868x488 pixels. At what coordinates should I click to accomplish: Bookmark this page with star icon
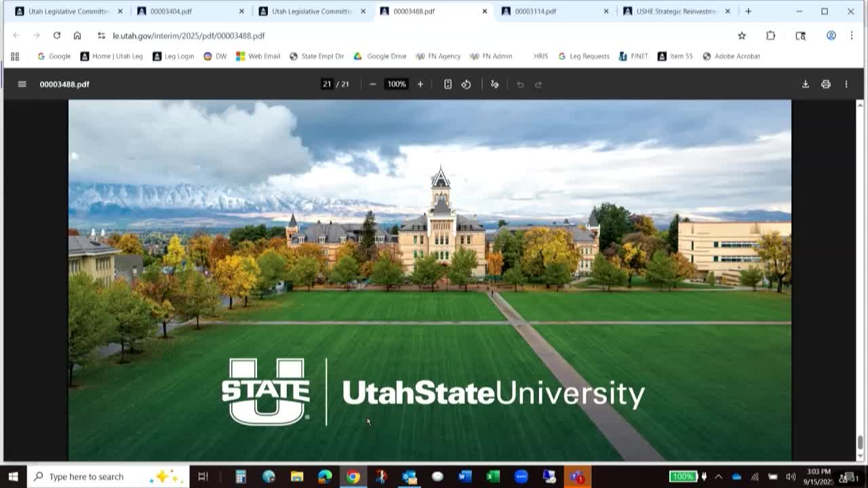742,35
